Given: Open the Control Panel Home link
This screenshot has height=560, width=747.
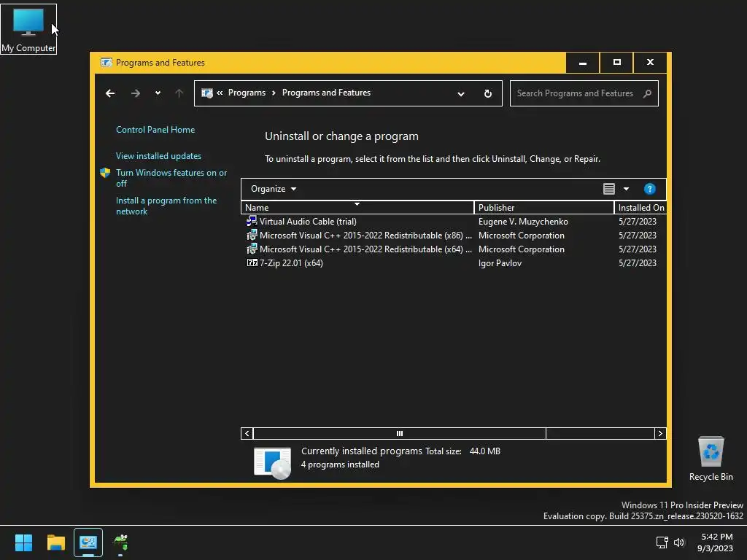Looking at the screenshot, I should 155,130.
